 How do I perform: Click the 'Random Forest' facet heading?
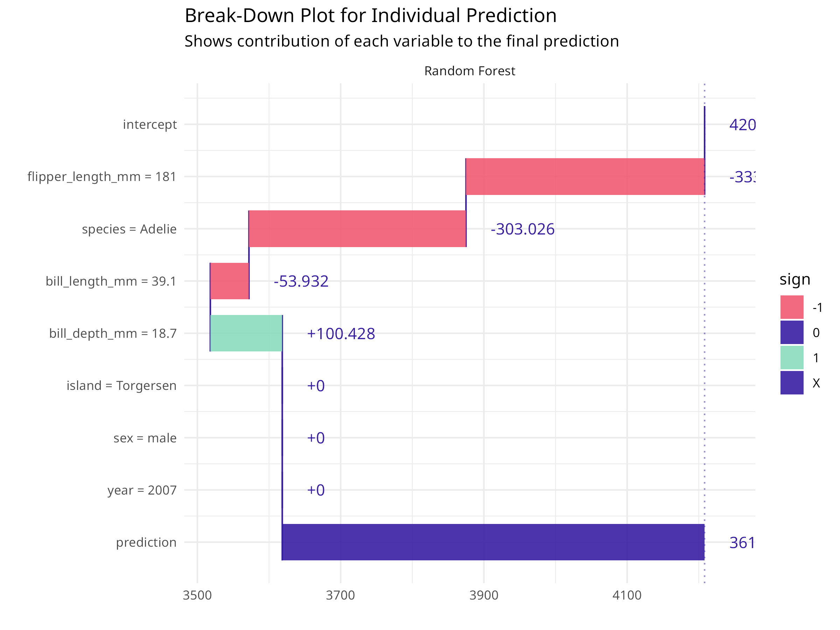469,71
